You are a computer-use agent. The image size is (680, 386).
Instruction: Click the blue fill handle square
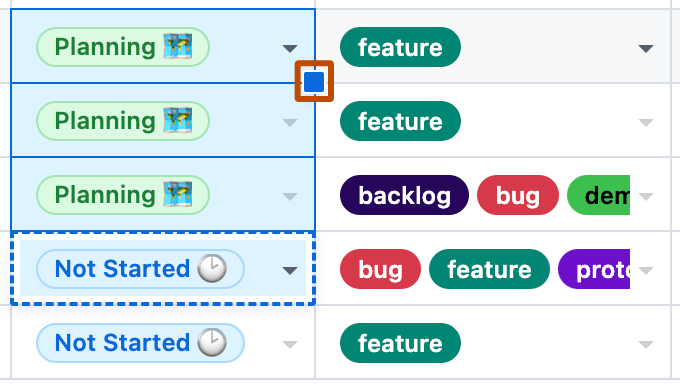click(x=314, y=82)
